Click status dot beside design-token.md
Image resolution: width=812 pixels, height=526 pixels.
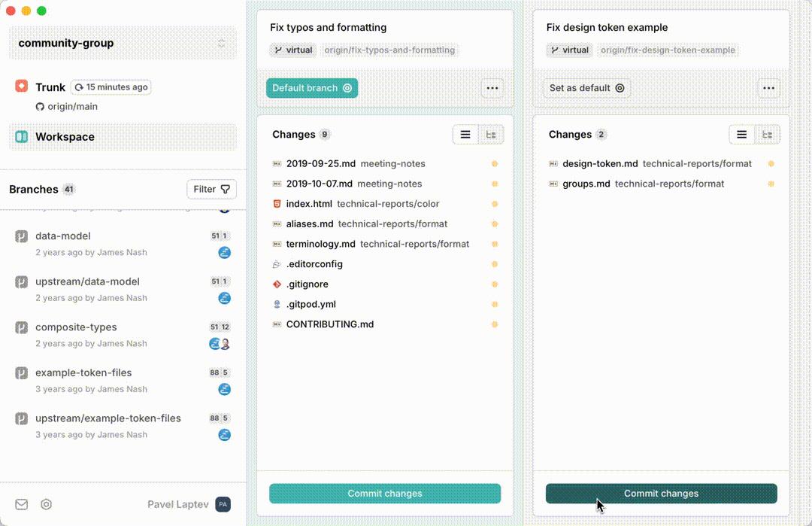pos(771,164)
